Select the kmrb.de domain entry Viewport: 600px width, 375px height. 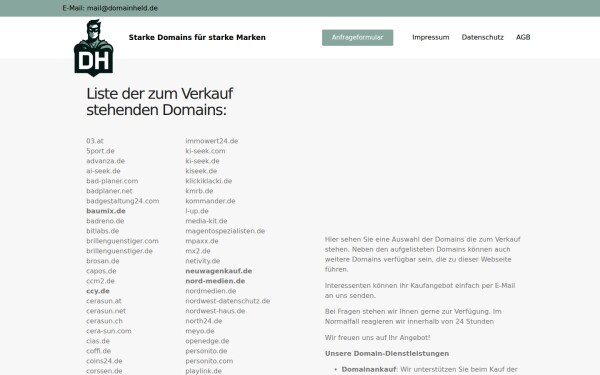(x=199, y=191)
